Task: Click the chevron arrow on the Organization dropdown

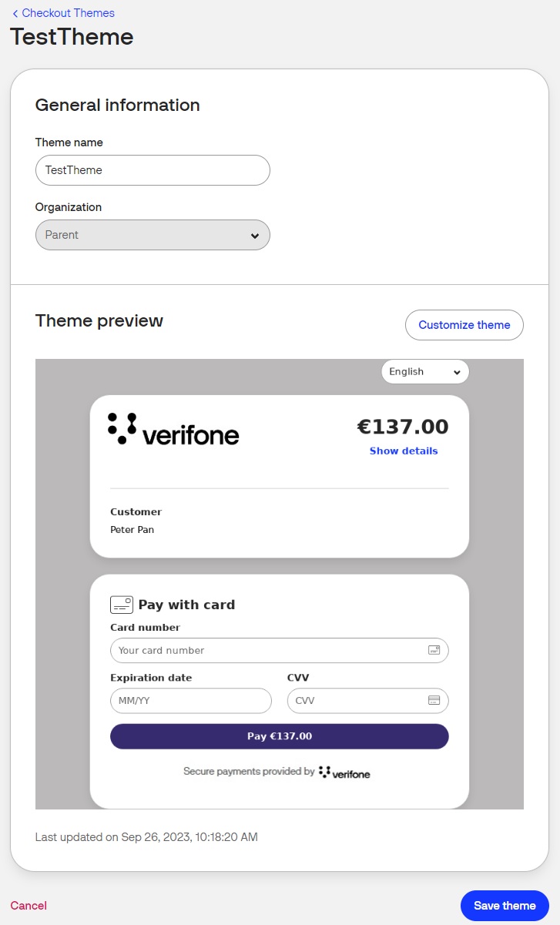Action: [x=255, y=236]
